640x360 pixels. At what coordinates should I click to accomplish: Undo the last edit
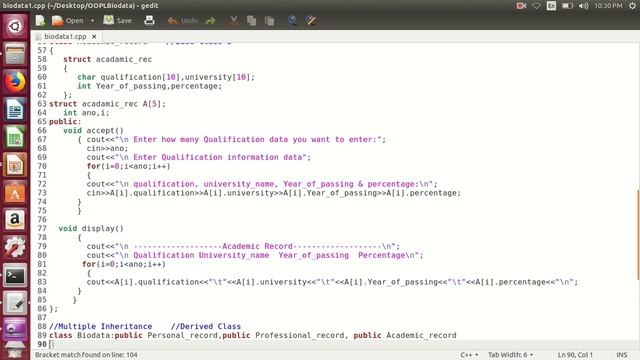coord(182,20)
